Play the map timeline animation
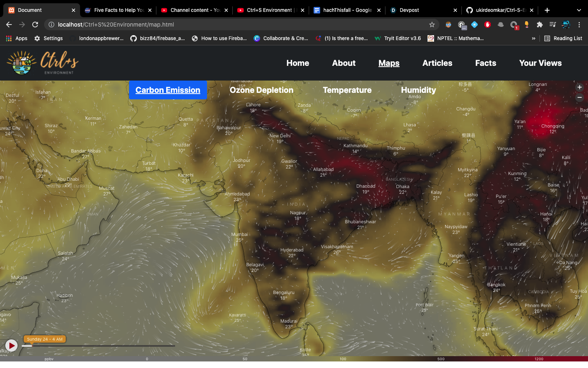The width and height of the screenshot is (588, 368). 11,346
